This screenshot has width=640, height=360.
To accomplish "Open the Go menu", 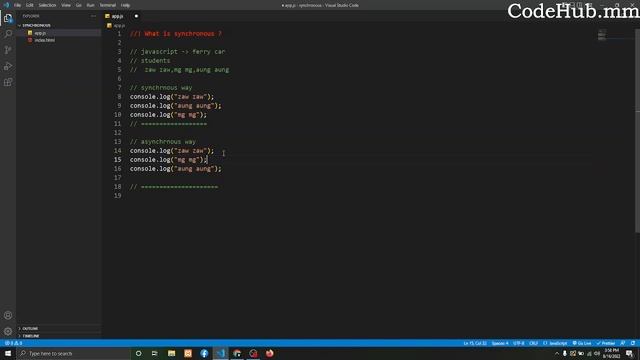I will pos(78,5).
